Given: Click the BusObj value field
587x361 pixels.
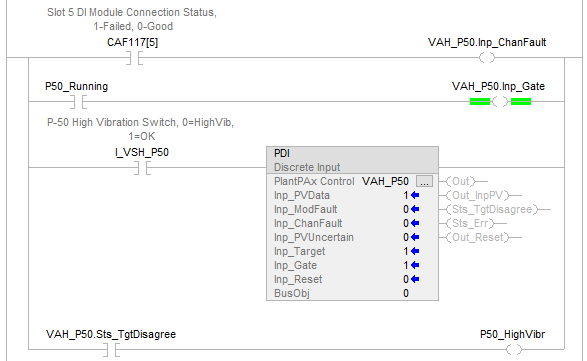Looking at the screenshot, I should click(x=406, y=293).
